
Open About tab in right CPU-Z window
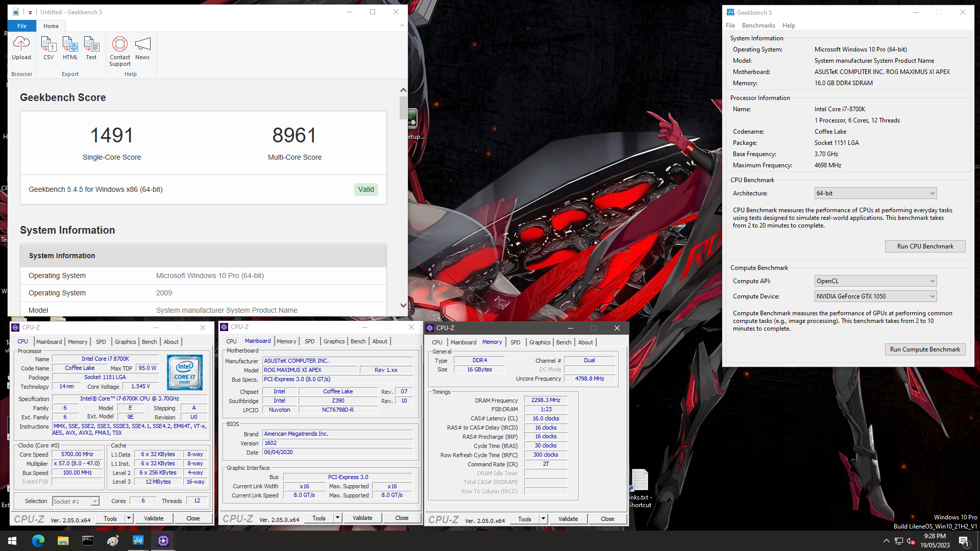[x=585, y=342]
